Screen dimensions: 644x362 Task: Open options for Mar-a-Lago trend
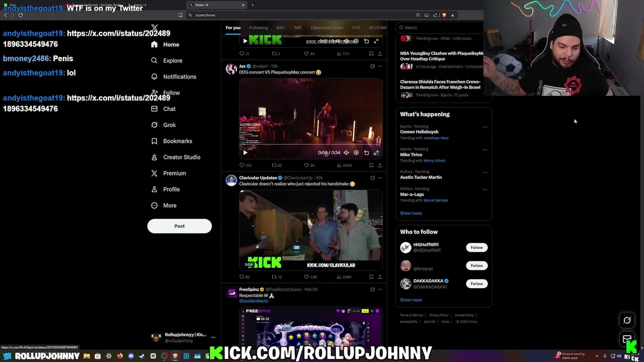pyautogui.click(x=485, y=190)
